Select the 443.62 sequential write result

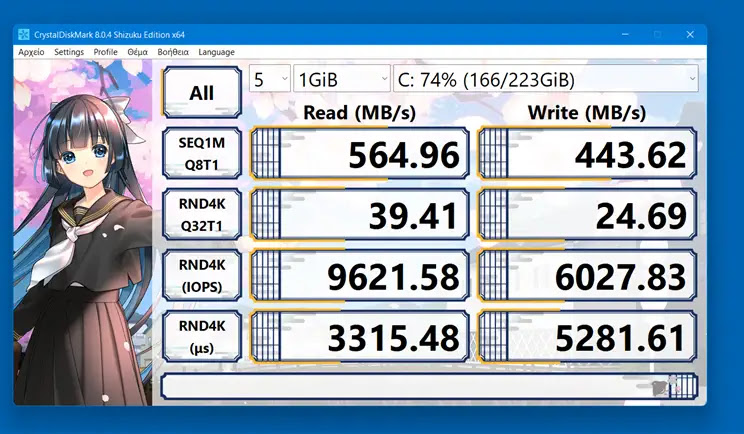[587, 154]
